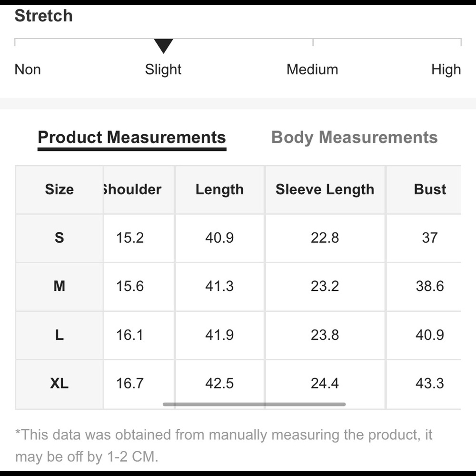Click the Size column header
Image resolution: width=476 pixels, height=476 pixels.
pos(59,189)
